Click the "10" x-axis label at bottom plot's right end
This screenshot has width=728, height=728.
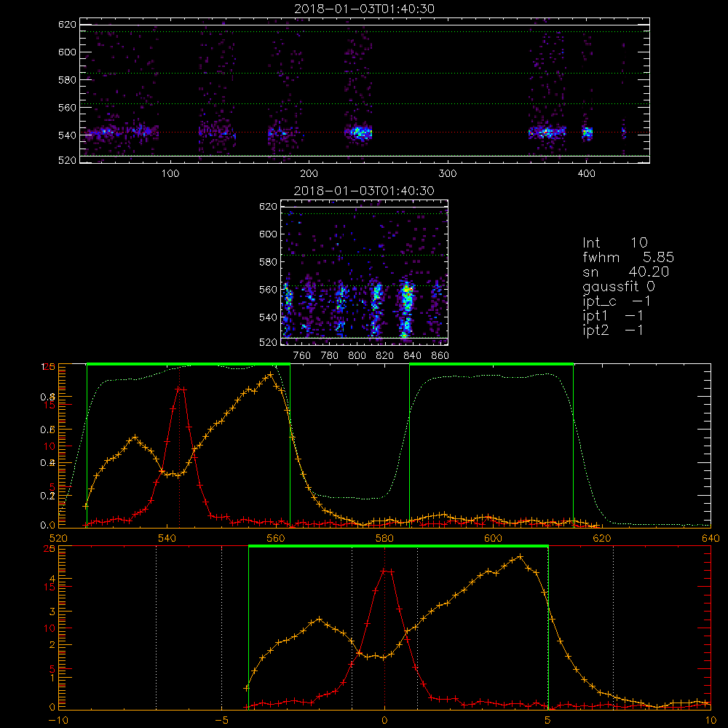711,720
